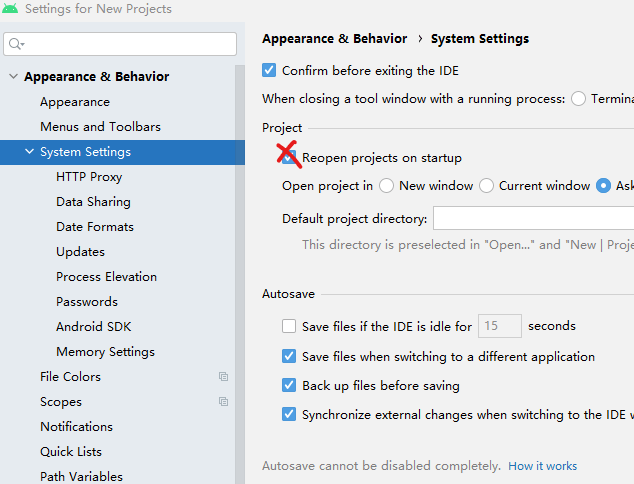Screen dimensions: 634x484
Task: Click the copy icon beside Scopes
Action: coord(223,402)
